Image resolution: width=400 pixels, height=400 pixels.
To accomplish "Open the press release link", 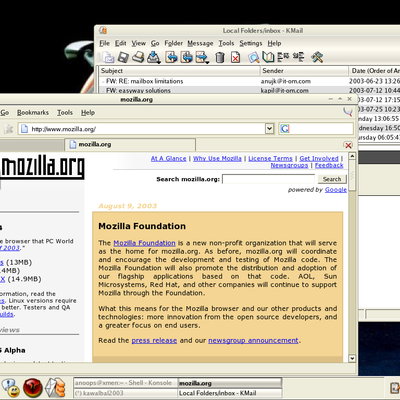I will [154, 341].
